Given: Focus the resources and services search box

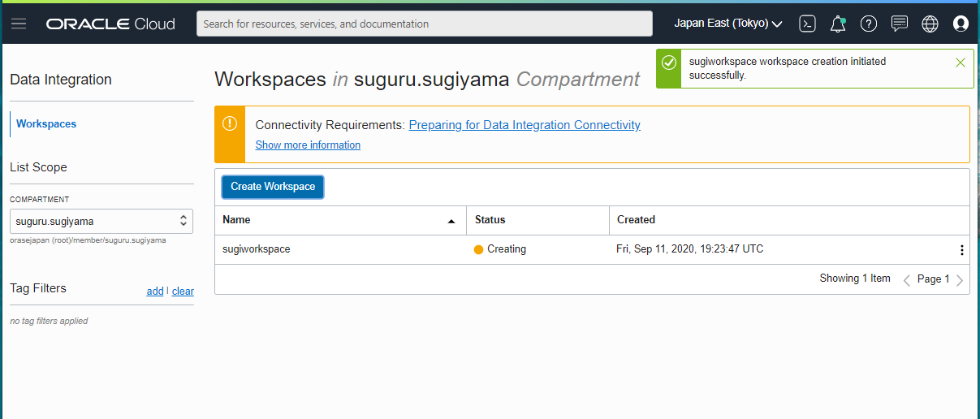Looking at the screenshot, I should point(424,24).
